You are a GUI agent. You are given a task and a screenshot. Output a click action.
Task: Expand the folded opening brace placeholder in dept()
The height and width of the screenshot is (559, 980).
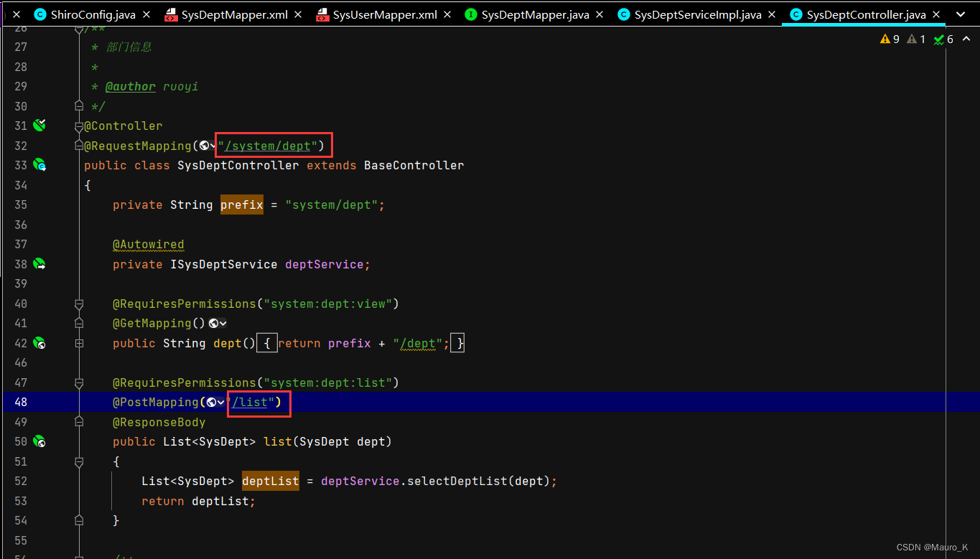point(266,343)
